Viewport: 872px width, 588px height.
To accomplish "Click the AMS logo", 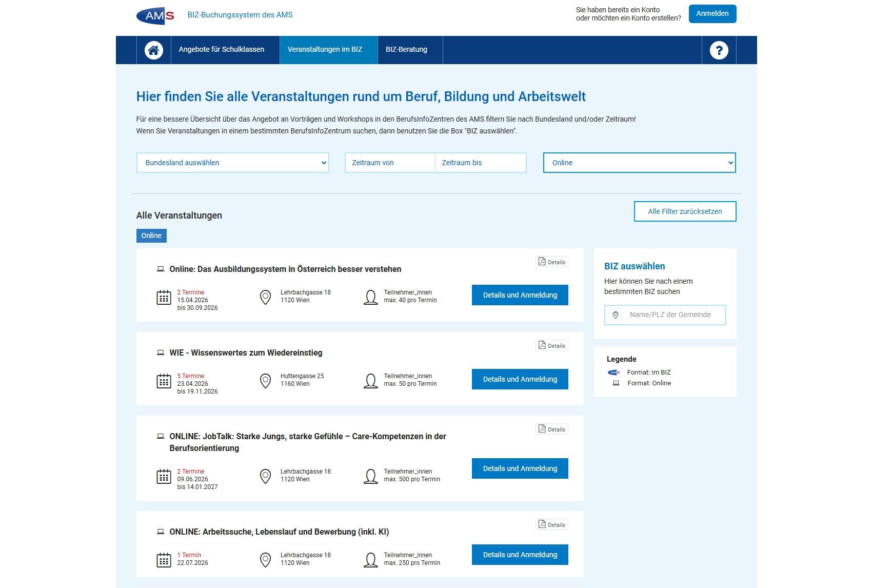I will click(x=155, y=15).
